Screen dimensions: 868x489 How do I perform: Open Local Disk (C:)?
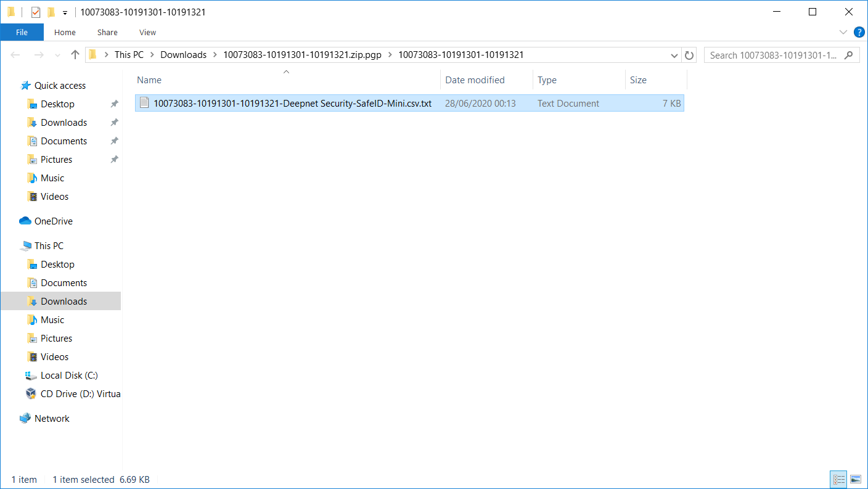pos(69,376)
